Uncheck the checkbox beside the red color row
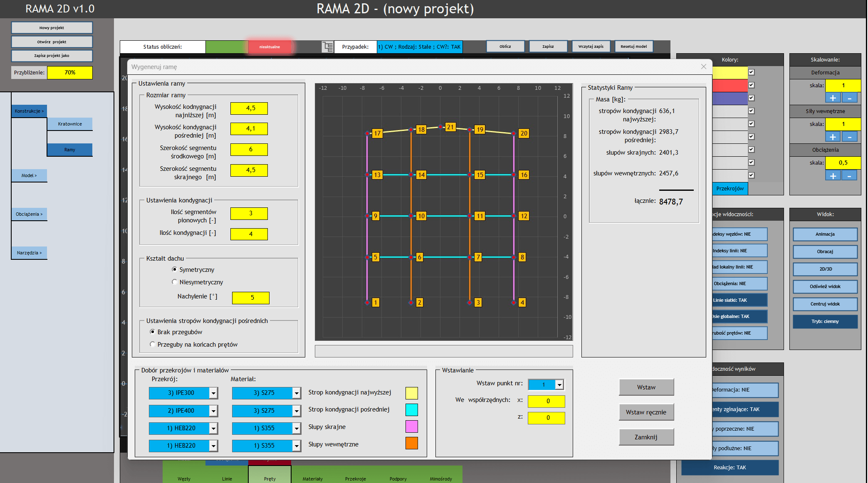868x483 pixels. [x=751, y=85]
